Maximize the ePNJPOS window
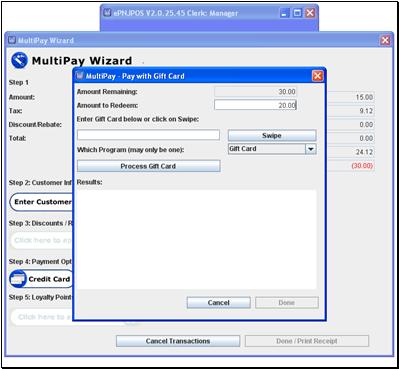This screenshot has height=369, width=399. point(297,13)
